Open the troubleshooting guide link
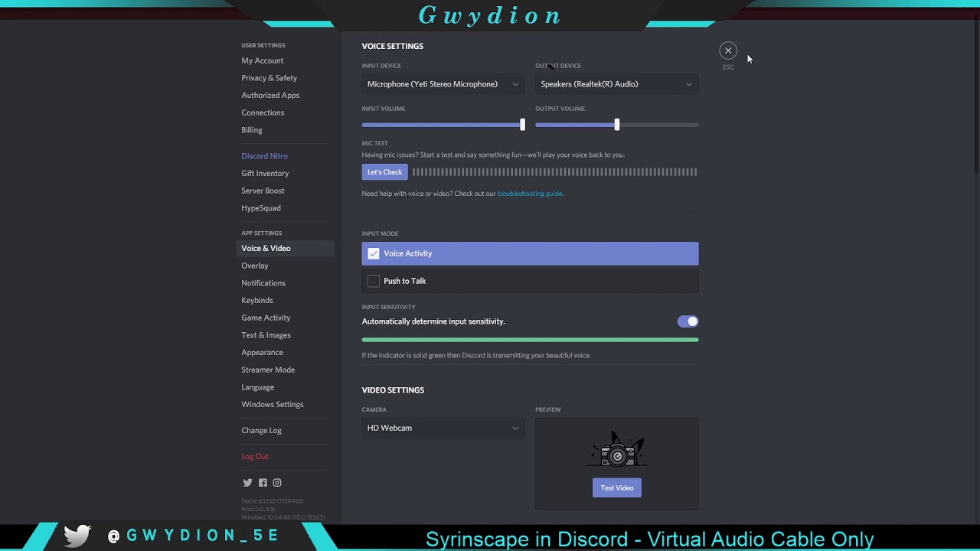 click(530, 194)
